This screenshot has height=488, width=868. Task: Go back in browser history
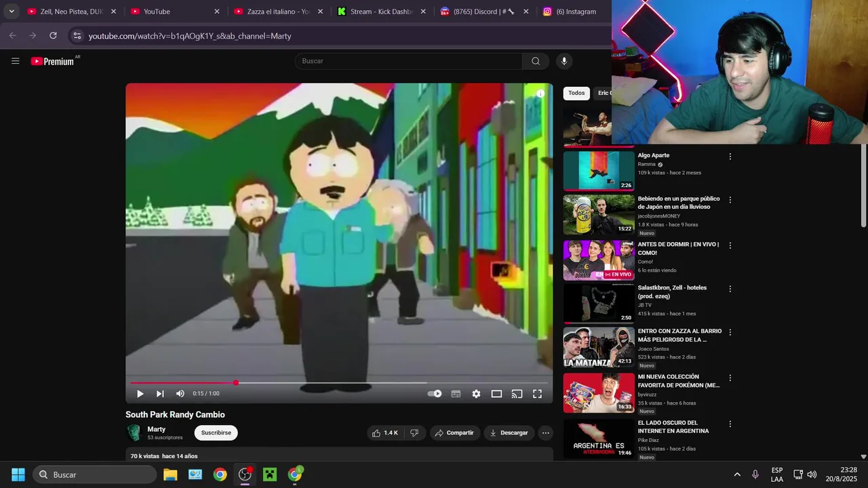coord(12,35)
